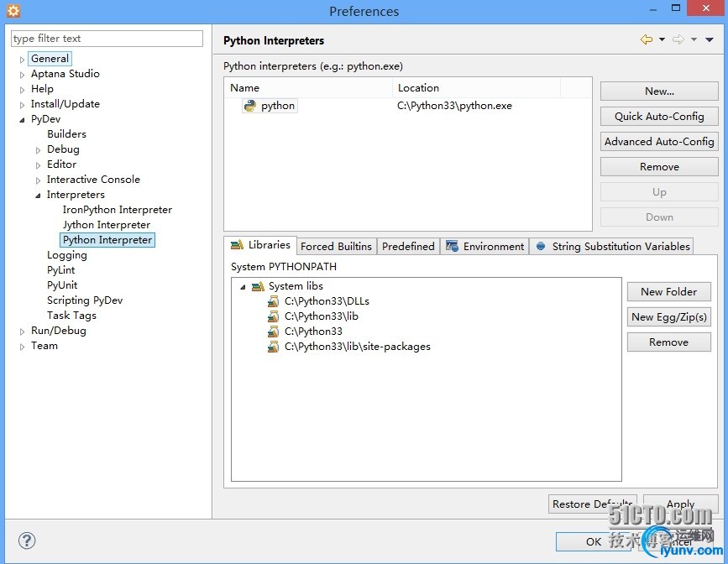
Task: Open Jython Interpreter preferences
Action: tap(107, 225)
